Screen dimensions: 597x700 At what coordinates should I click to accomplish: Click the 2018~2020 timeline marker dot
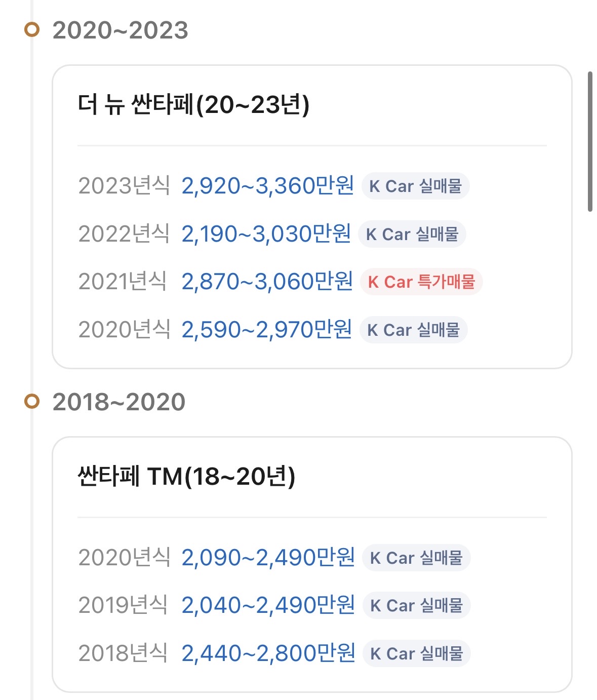[x=31, y=402]
